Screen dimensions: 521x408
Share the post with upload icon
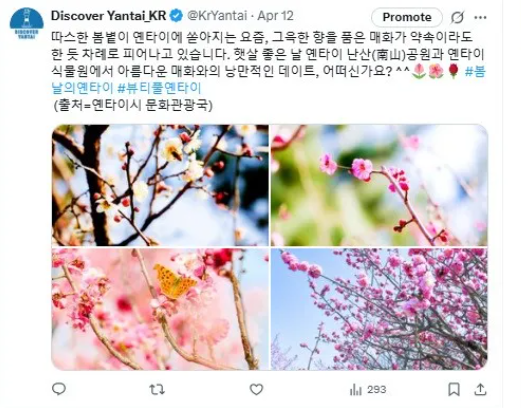480,389
